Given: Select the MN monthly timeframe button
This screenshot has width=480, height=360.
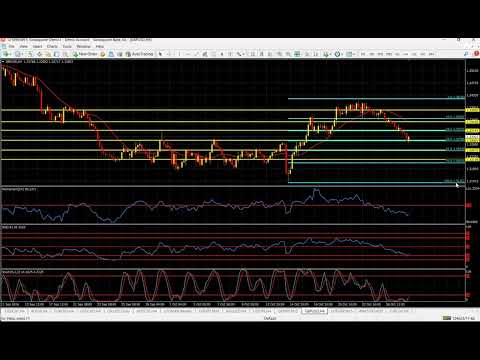Looking at the screenshot, I should coord(431,54).
